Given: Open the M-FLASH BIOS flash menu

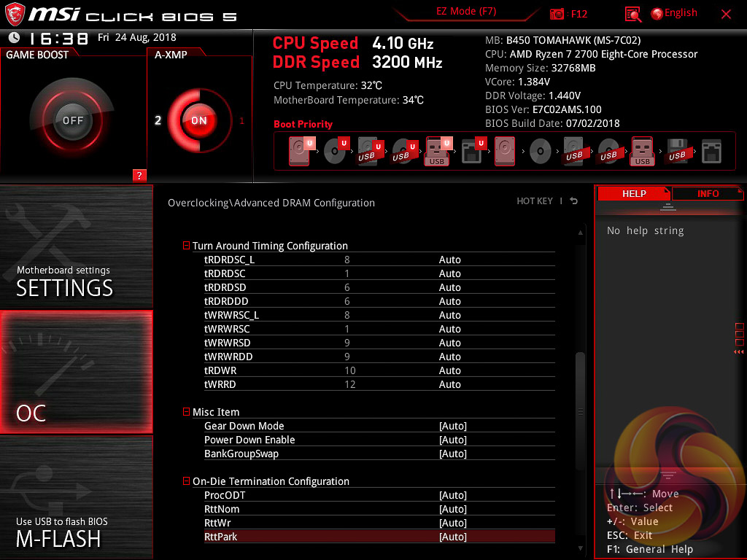Looking at the screenshot, I should tap(76, 497).
